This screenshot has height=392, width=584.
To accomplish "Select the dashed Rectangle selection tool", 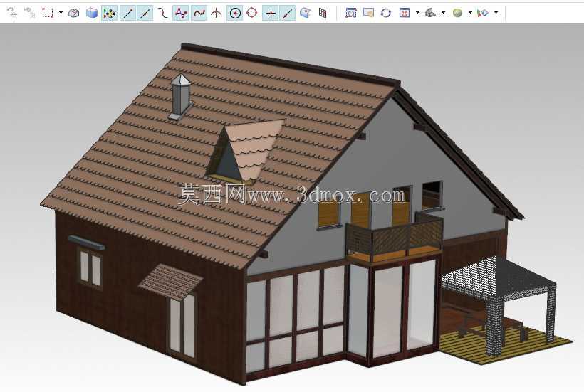I will point(48,13).
